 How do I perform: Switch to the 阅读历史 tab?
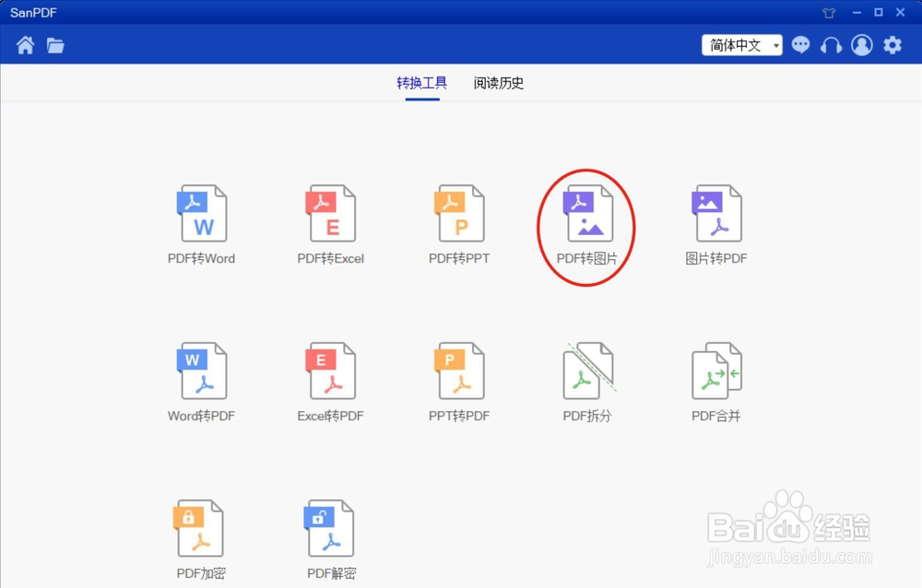pyautogui.click(x=499, y=83)
